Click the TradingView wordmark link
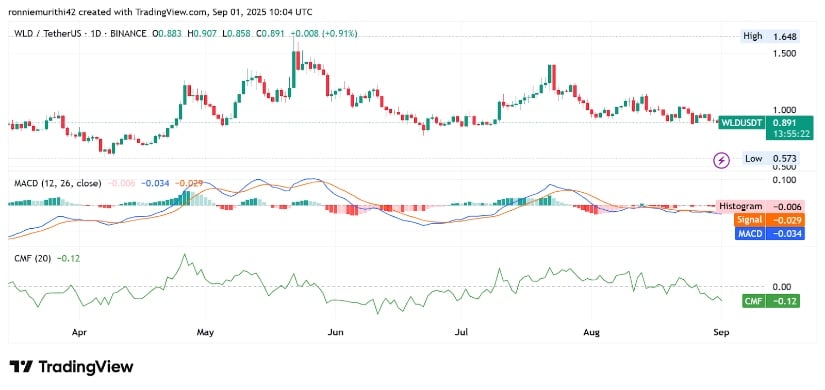 point(86,366)
